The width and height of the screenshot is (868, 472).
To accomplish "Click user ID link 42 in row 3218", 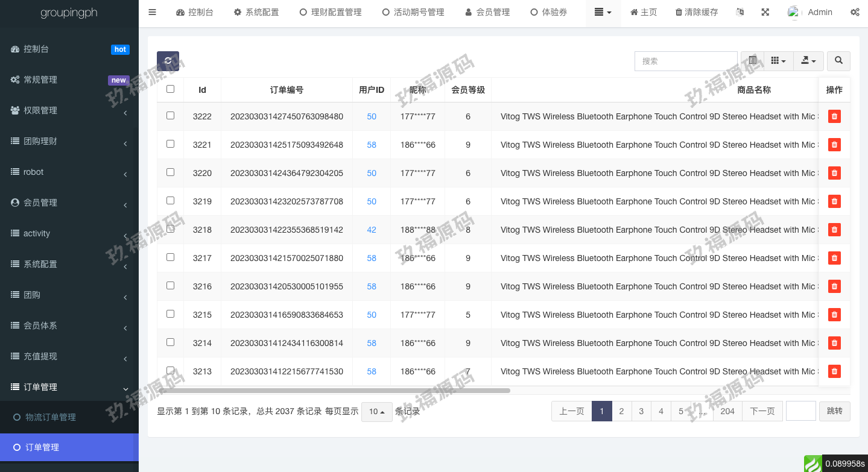I will [x=372, y=230].
